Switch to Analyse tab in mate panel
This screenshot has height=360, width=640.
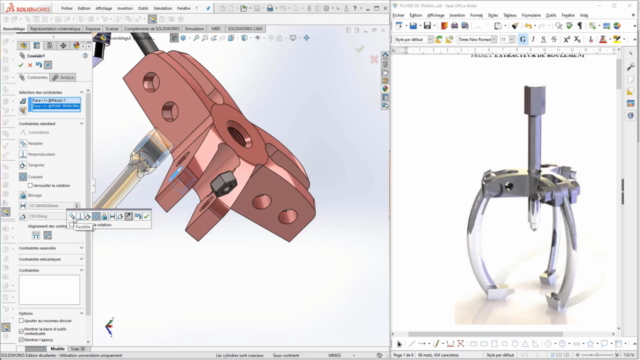click(x=63, y=77)
